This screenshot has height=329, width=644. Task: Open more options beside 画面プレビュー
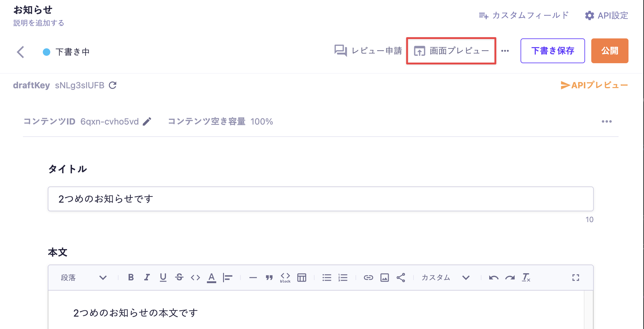[505, 51]
